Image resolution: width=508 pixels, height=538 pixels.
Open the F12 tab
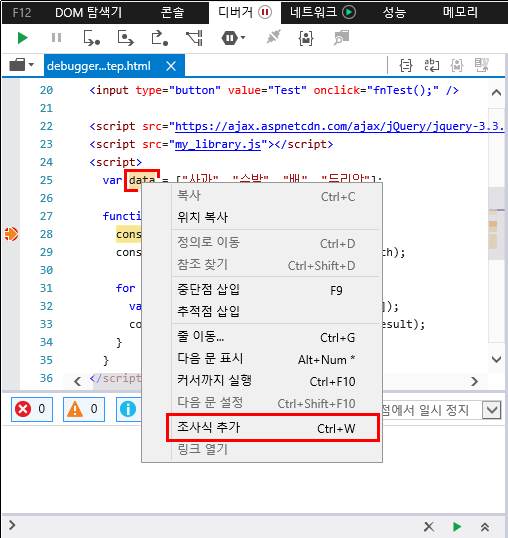click(x=22, y=13)
